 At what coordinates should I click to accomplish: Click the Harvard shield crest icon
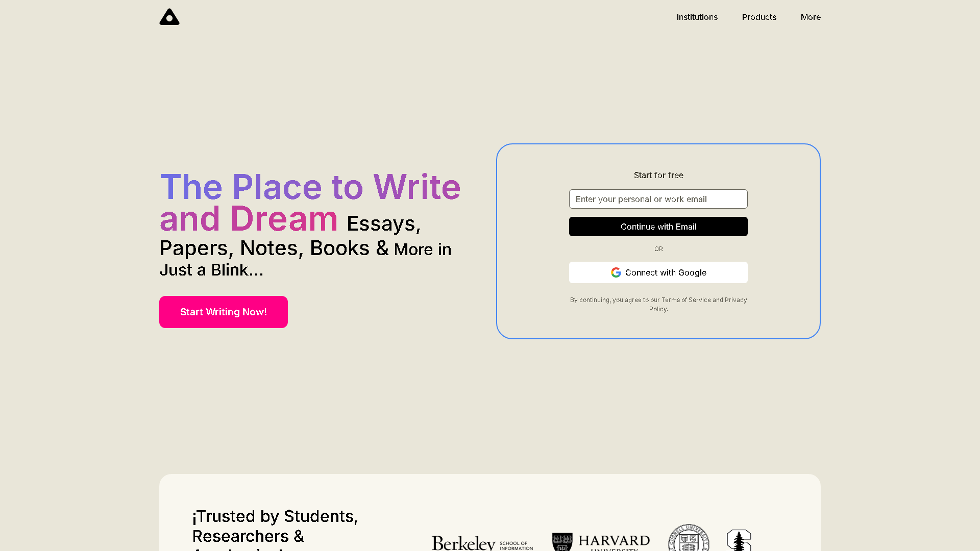562,542
